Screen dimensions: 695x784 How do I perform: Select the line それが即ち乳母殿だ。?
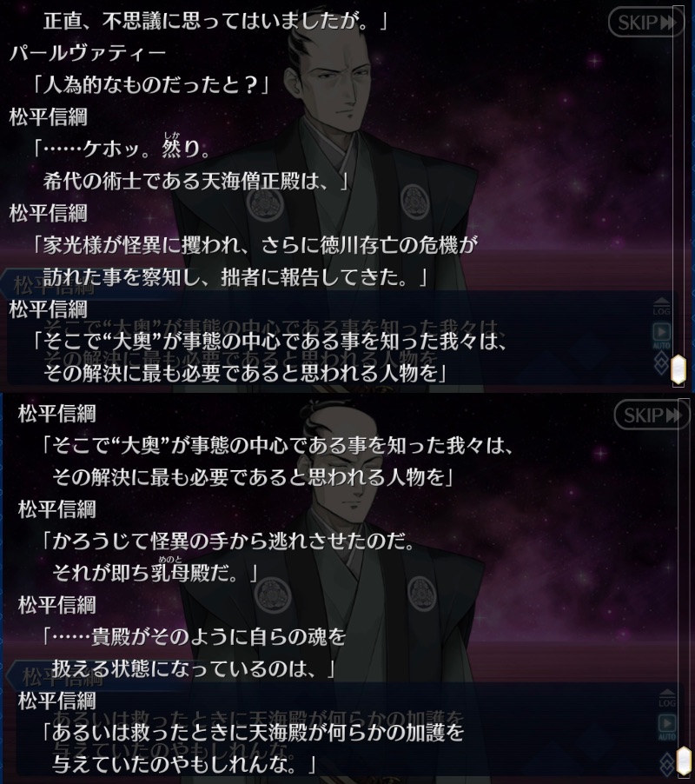point(155,571)
